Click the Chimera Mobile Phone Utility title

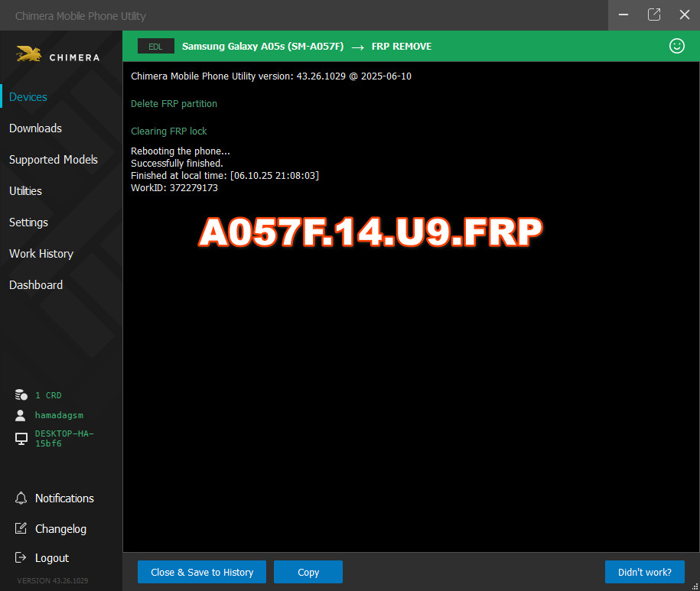pos(80,16)
